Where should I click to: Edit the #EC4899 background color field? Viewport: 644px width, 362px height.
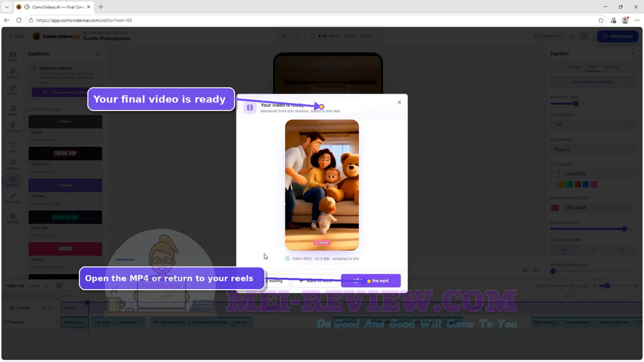(x=599, y=207)
